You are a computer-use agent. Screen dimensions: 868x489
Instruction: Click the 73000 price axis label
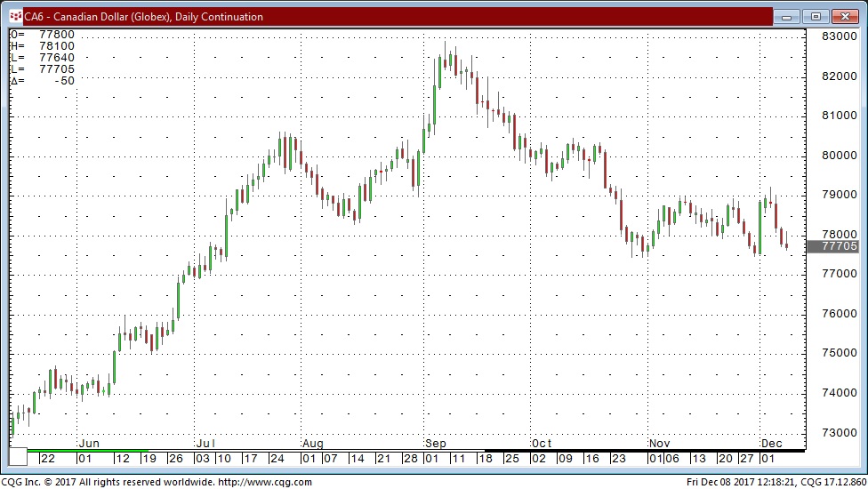pos(840,432)
